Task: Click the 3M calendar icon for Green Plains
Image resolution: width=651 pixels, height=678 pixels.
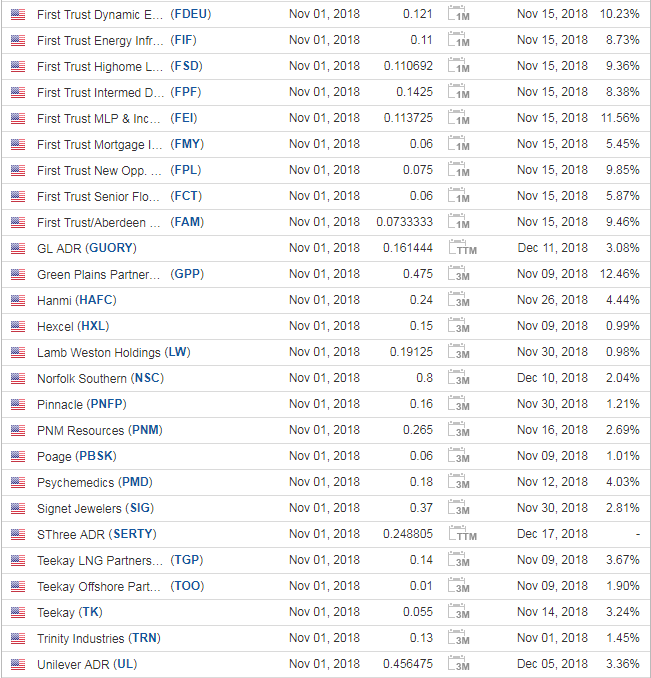Action: click(x=459, y=274)
